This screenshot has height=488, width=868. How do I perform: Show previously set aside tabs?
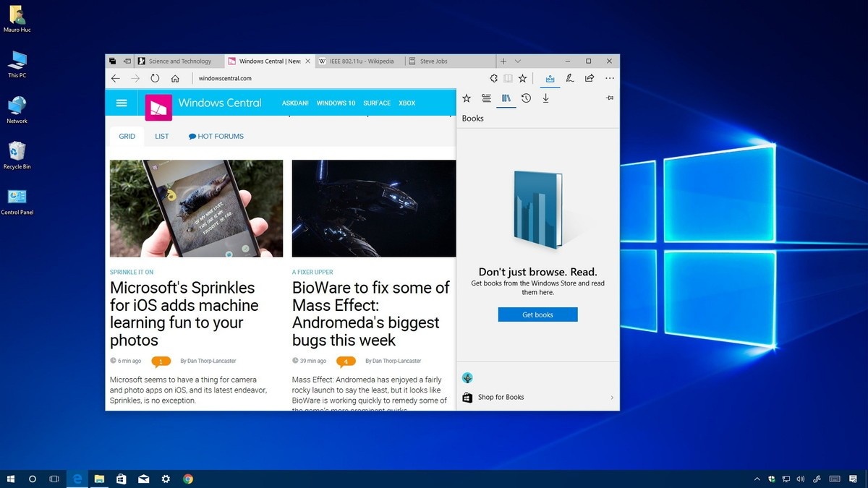[x=127, y=61]
